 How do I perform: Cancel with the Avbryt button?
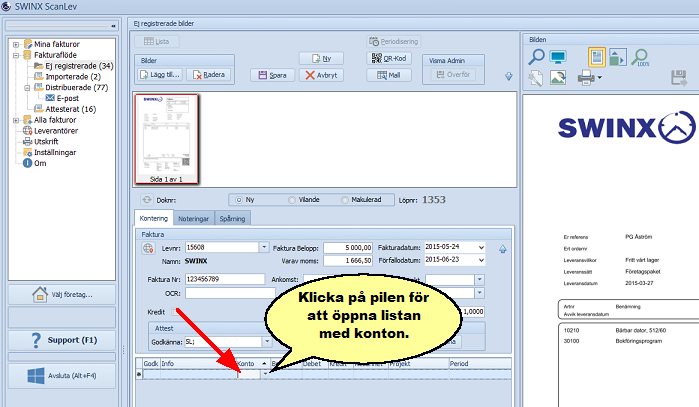pos(321,75)
